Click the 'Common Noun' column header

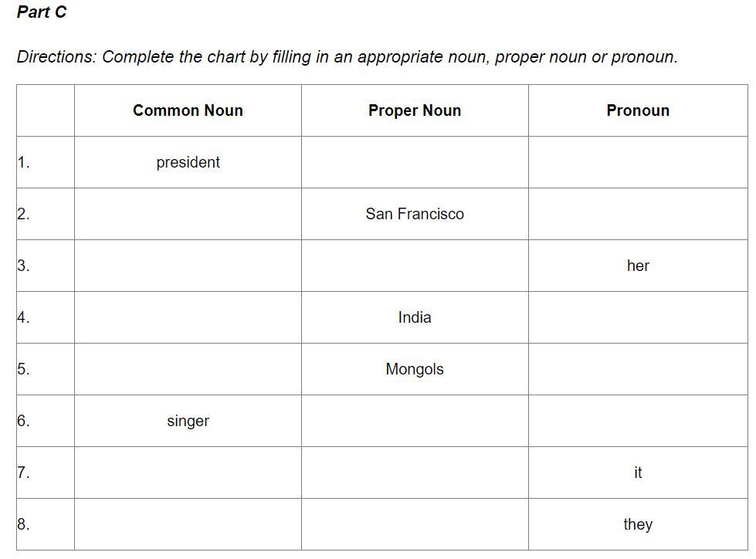pos(188,110)
